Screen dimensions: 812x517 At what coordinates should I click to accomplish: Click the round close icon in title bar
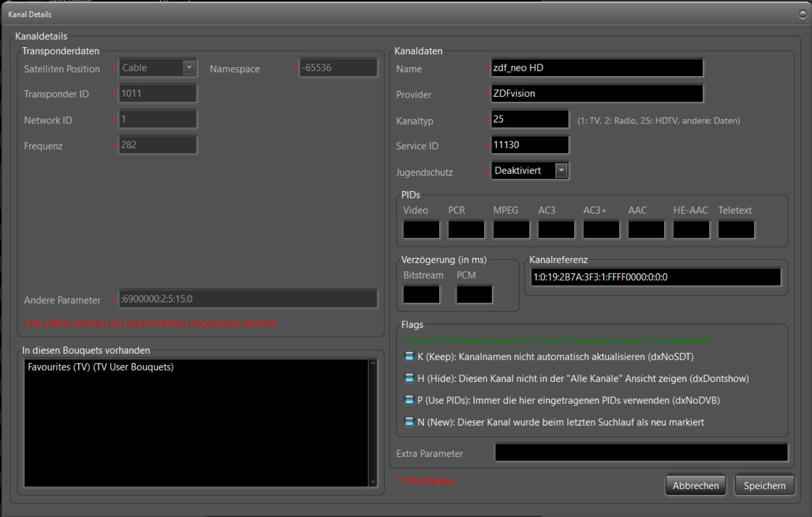pos(802,14)
